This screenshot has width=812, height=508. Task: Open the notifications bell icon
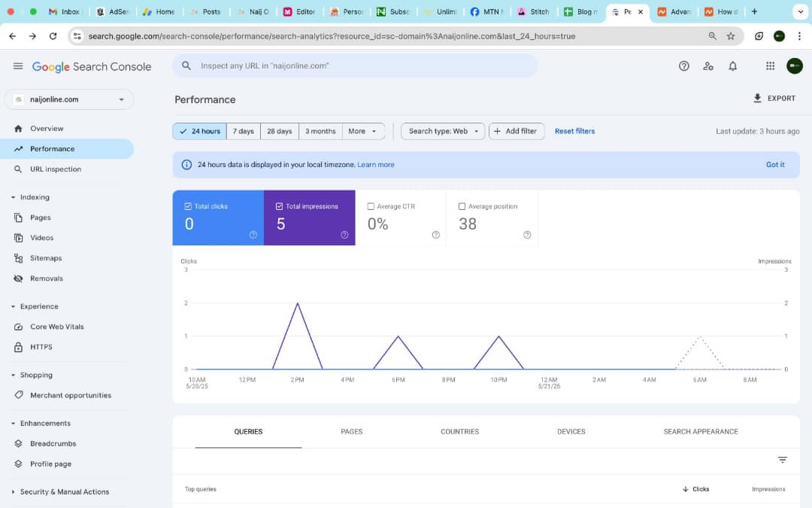(x=733, y=66)
